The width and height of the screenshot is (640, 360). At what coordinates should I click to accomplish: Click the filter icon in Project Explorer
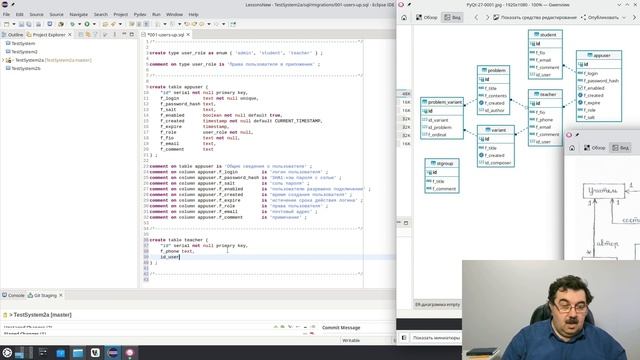95,35
